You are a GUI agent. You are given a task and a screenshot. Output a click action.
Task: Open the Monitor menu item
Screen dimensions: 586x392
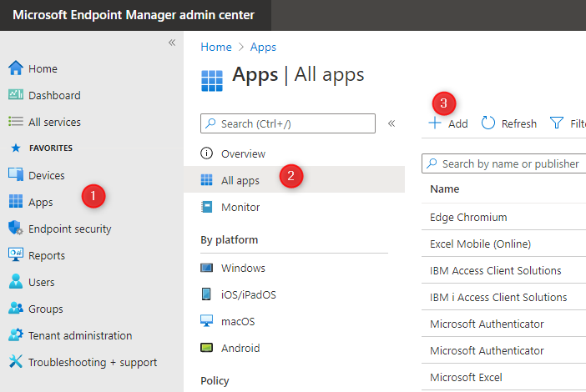(240, 207)
